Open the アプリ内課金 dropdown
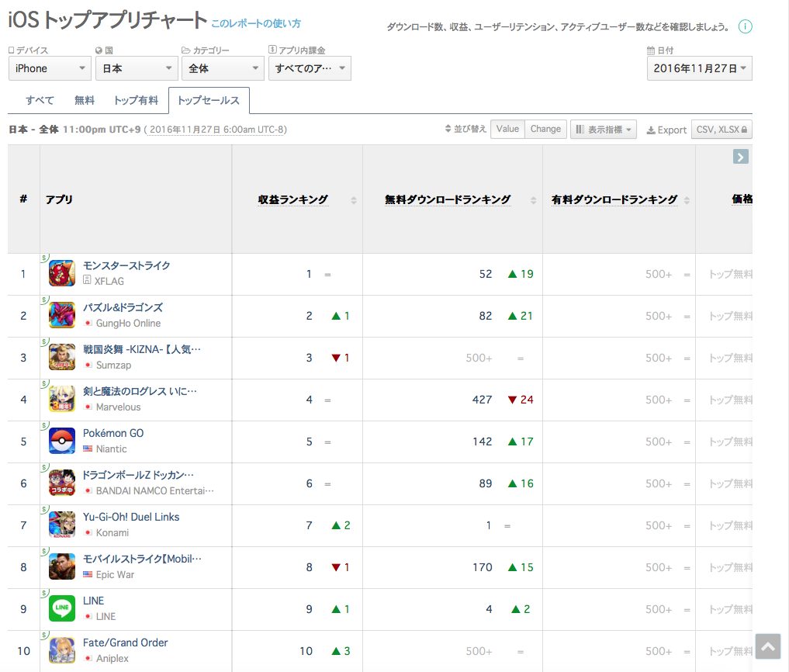The width and height of the screenshot is (789, 672). [x=310, y=68]
